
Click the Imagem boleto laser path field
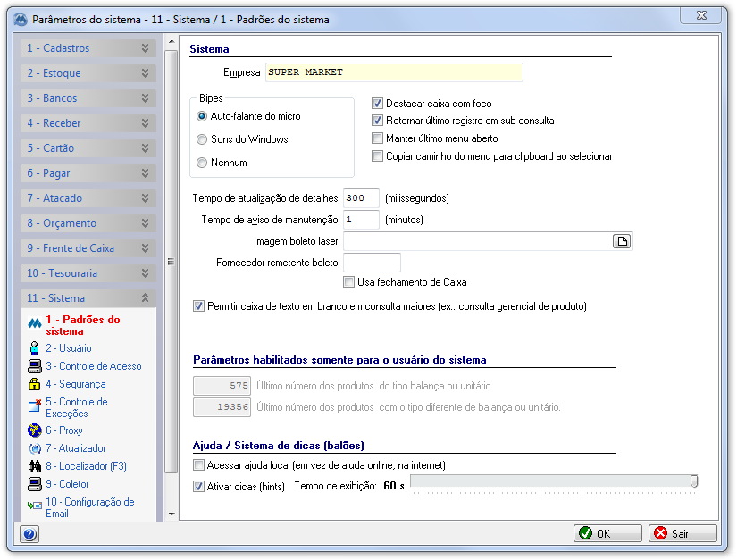[x=478, y=241]
